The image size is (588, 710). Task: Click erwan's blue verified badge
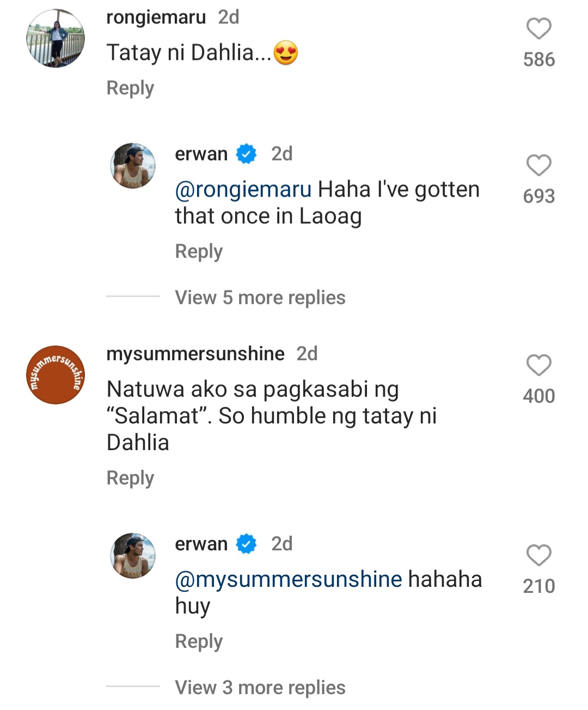pos(246,153)
